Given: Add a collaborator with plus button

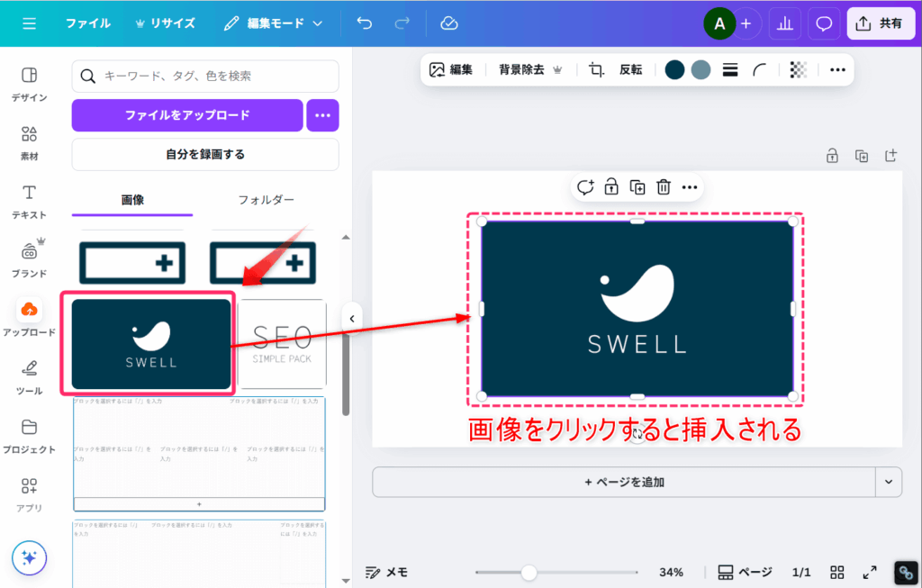Looking at the screenshot, I should click(746, 24).
